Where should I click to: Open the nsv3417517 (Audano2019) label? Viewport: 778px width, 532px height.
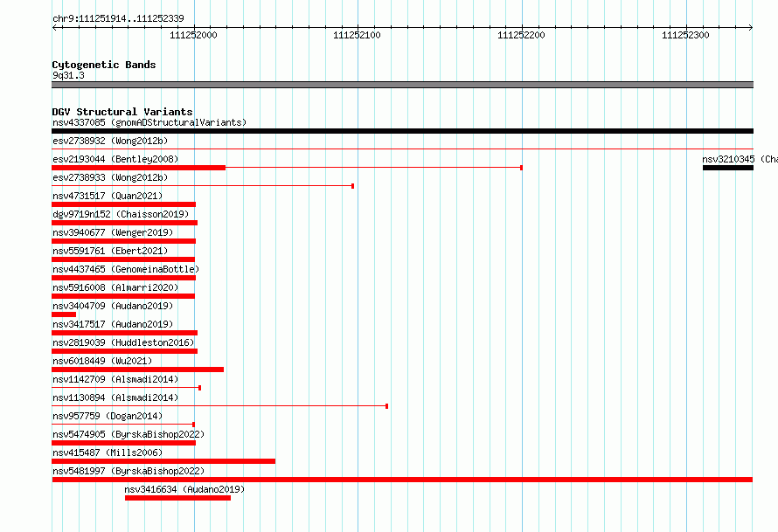pos(113,324)
